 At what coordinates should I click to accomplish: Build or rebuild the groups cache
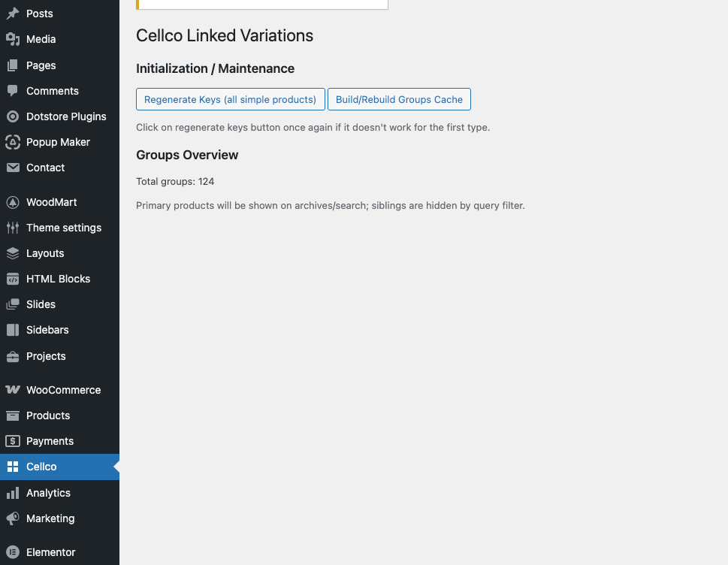[x=399, y=99]
